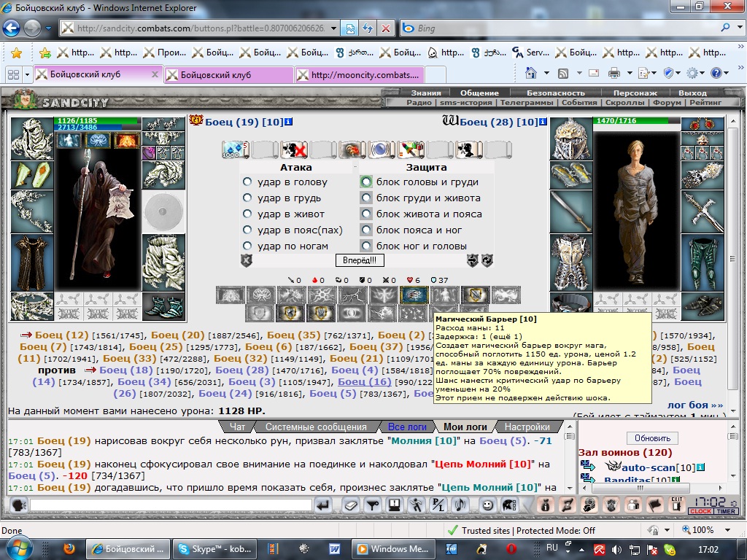Open Windows Start menu orb
The image size is (747, 560).
coord(18,548)
